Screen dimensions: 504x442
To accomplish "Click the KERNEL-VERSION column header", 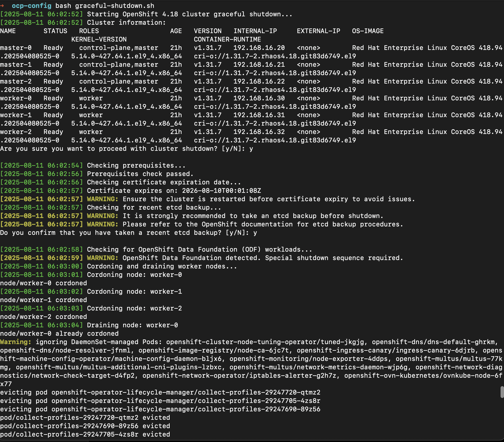I will coord(99,39).
